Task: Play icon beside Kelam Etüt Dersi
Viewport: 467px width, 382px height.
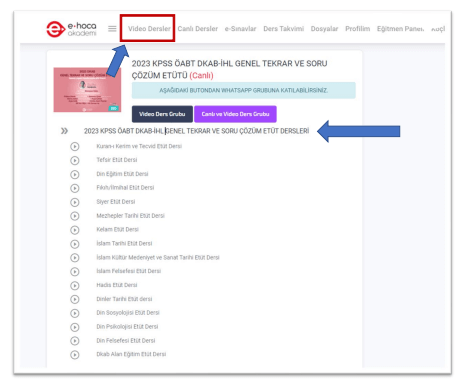Action: pyautogui.click(x=75, y=230)
